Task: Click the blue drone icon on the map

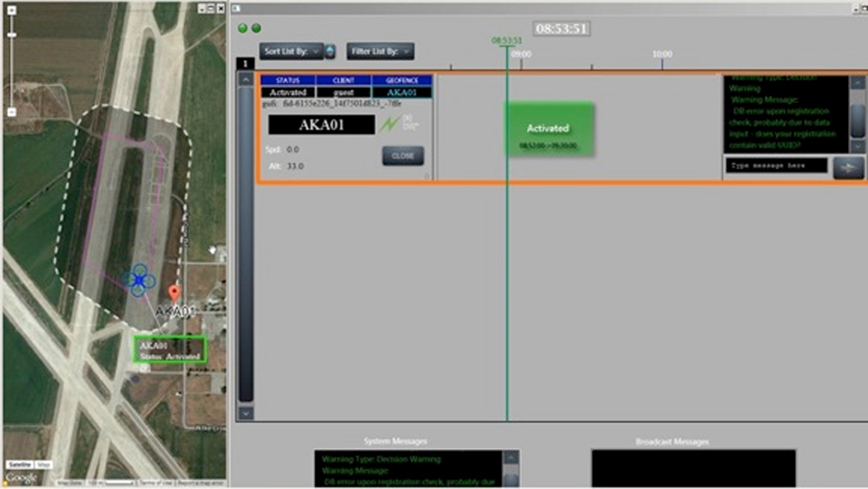Action: coord(138,280)
